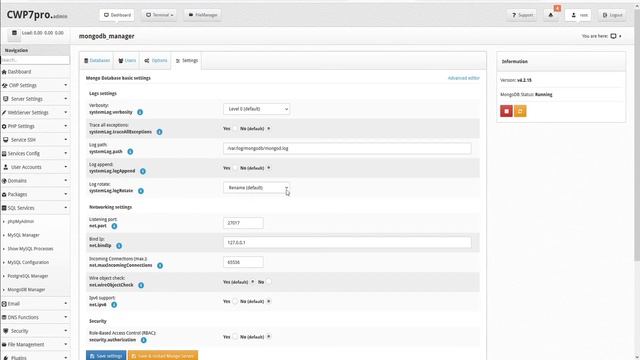Set Log append to Yes
Image resolution: width=640 pixels, height=360 pixels.
click(x=235, y=168)
